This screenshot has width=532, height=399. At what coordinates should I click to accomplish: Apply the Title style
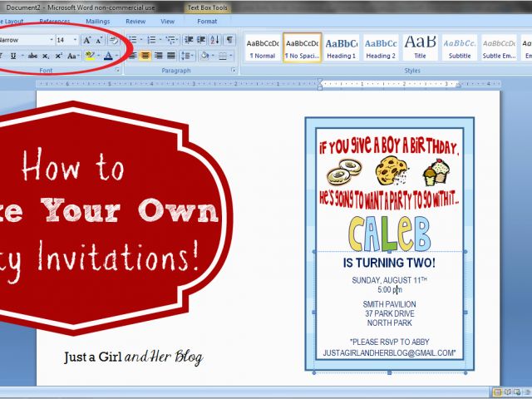coord(421,47)
